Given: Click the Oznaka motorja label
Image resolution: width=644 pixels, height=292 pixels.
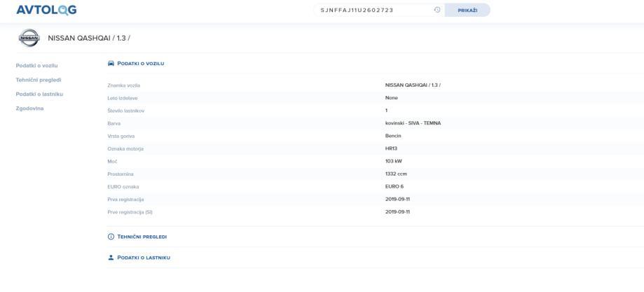Looking at the screenshot, I should (125, 148).
